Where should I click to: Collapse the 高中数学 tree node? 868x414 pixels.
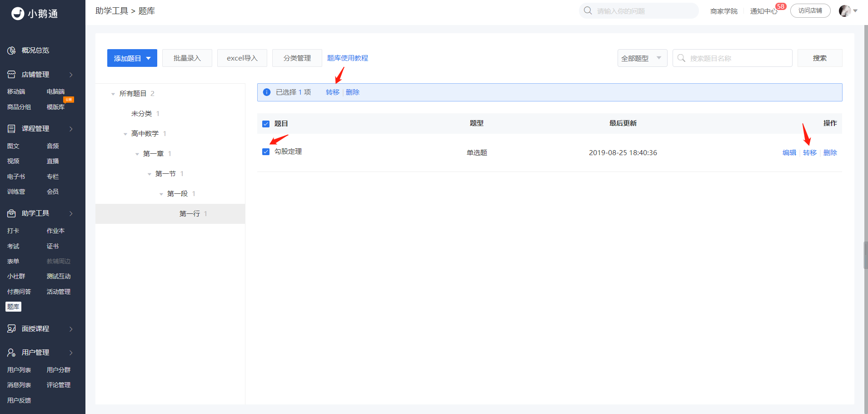pyautogui.click(x=125, y=134)
